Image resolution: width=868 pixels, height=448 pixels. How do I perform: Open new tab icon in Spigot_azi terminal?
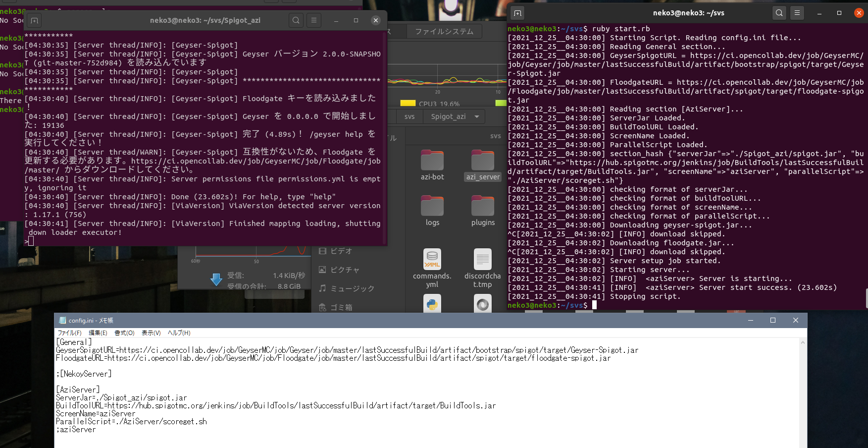pyautogui.click(x=34, y=20)
